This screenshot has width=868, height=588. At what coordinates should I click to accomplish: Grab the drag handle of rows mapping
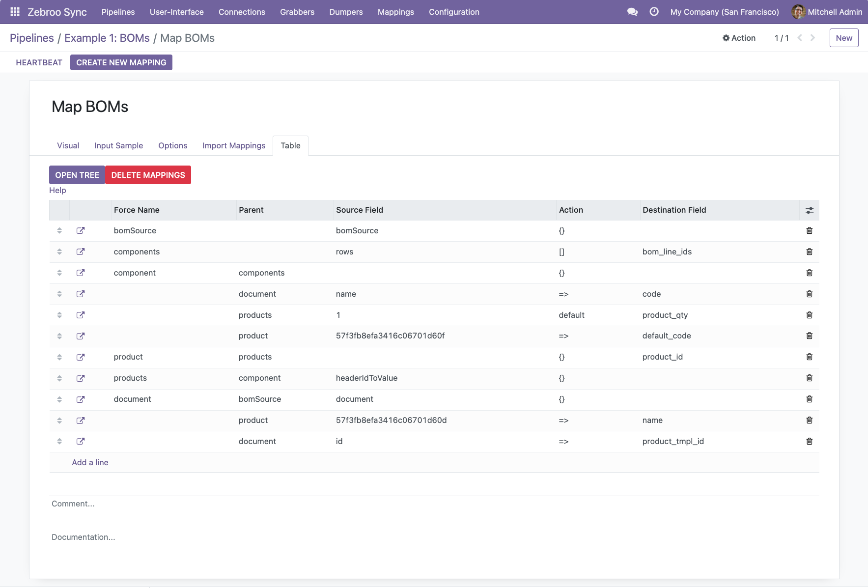59,252
